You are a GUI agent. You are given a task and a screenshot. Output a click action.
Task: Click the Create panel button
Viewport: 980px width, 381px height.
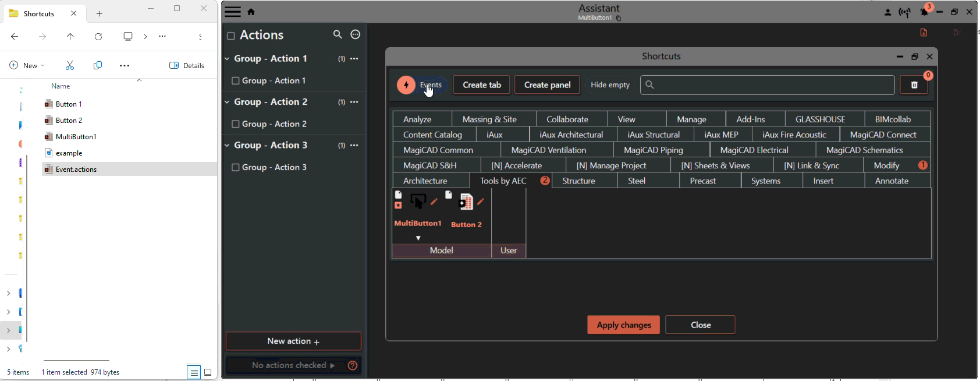click(547, 85)
